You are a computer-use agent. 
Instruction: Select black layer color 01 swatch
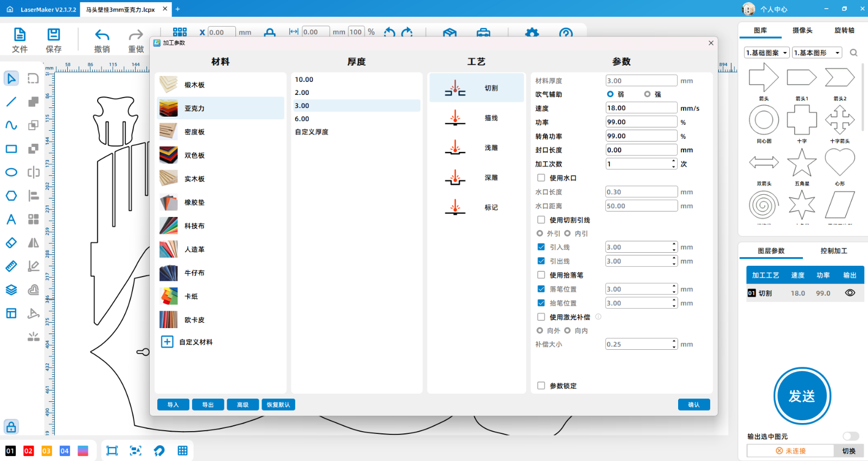10,451
